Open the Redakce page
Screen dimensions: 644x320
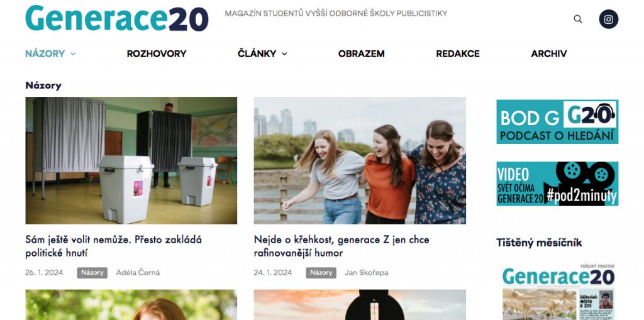tap(458, 54)
